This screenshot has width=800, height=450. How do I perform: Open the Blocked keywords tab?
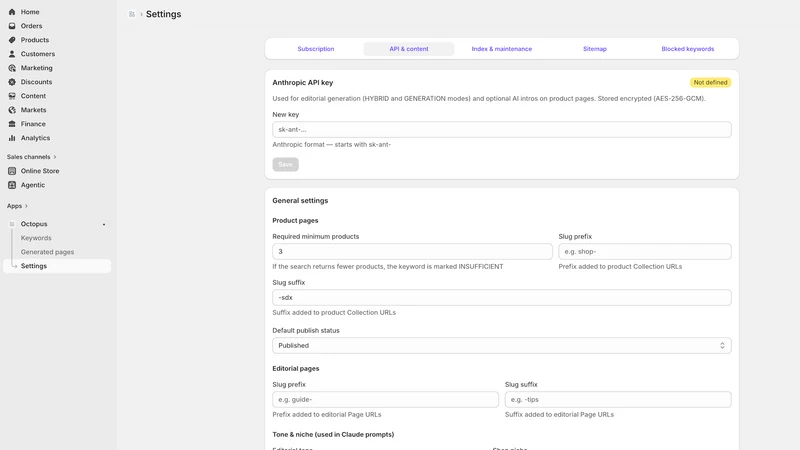click(x=688, y=49)
